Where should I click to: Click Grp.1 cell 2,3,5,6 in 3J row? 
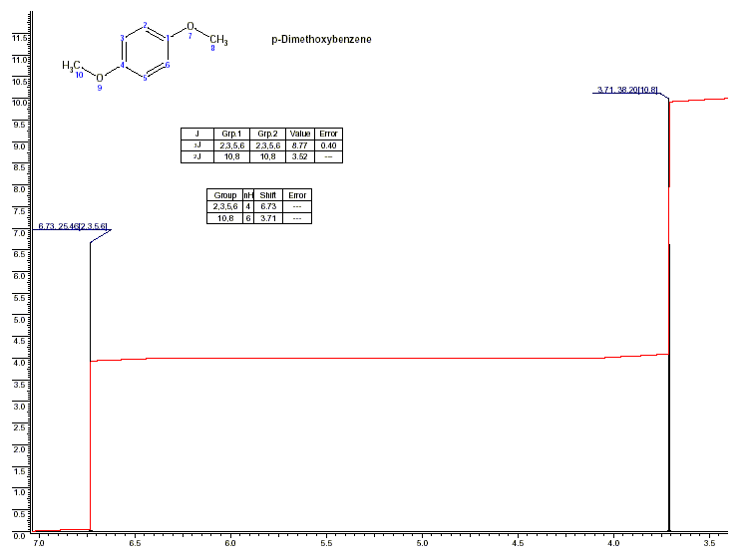tap(231, 145)
